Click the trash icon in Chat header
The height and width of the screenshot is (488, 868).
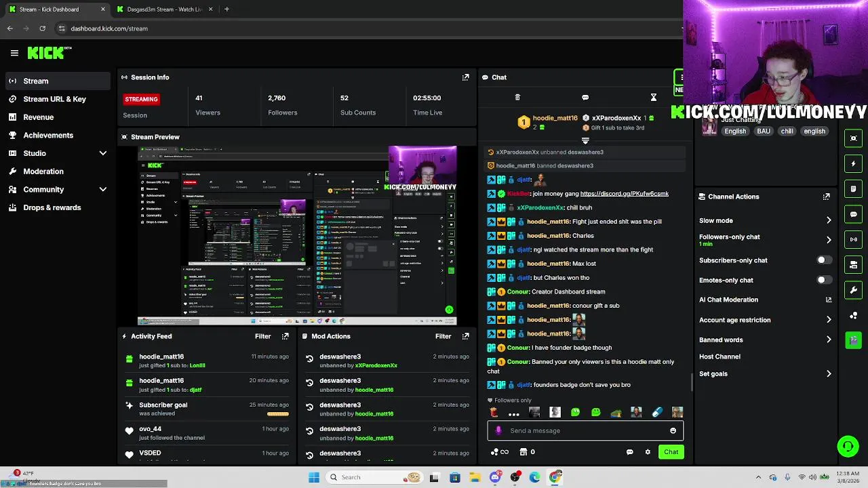pyautogui.click(x=517, y=98)
